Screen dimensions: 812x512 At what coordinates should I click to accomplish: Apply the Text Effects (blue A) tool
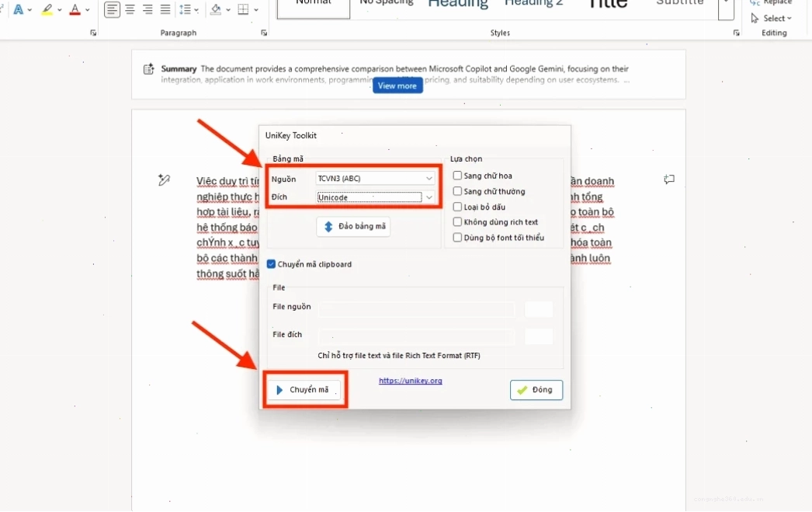pos(18,9)
